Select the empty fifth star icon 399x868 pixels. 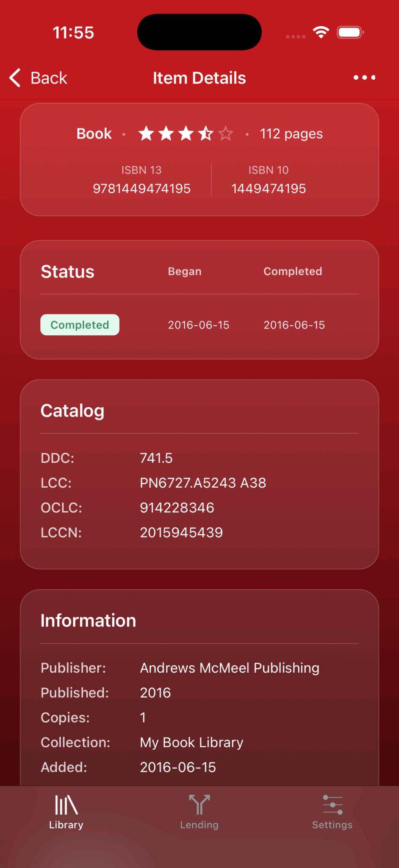225,134
